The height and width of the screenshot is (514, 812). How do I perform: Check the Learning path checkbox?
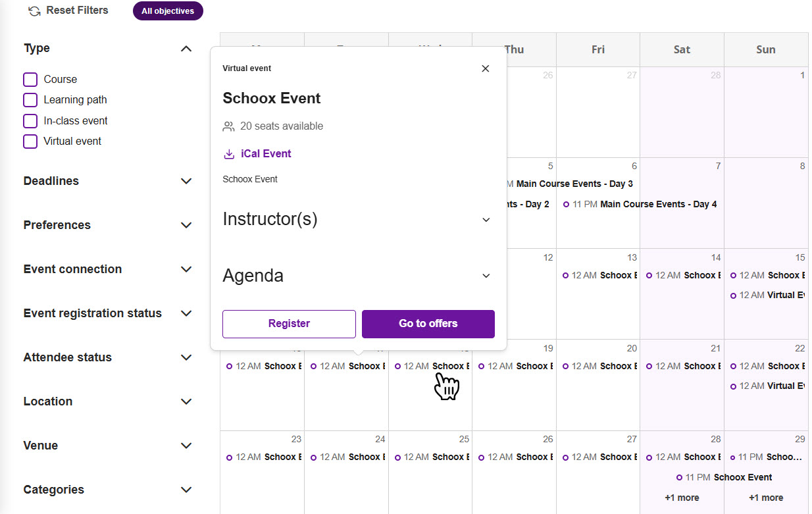click(30, 99)
